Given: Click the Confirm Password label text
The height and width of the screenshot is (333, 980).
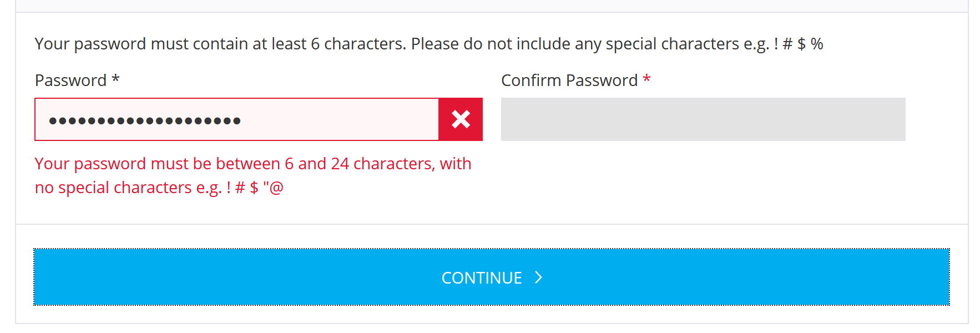Looking at the screenshot, I should [569, 80].
